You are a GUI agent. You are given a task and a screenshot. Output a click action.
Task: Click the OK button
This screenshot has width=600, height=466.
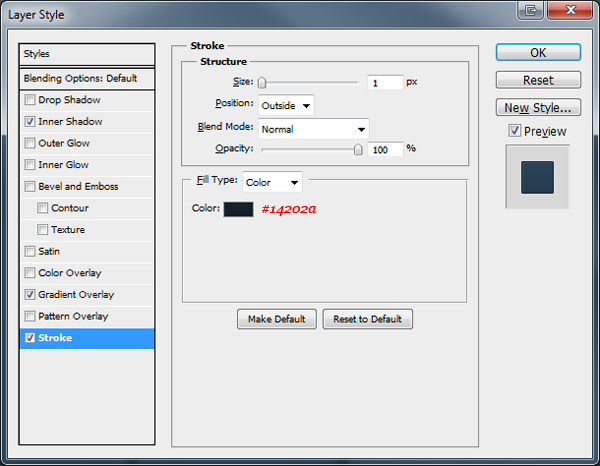538,52
